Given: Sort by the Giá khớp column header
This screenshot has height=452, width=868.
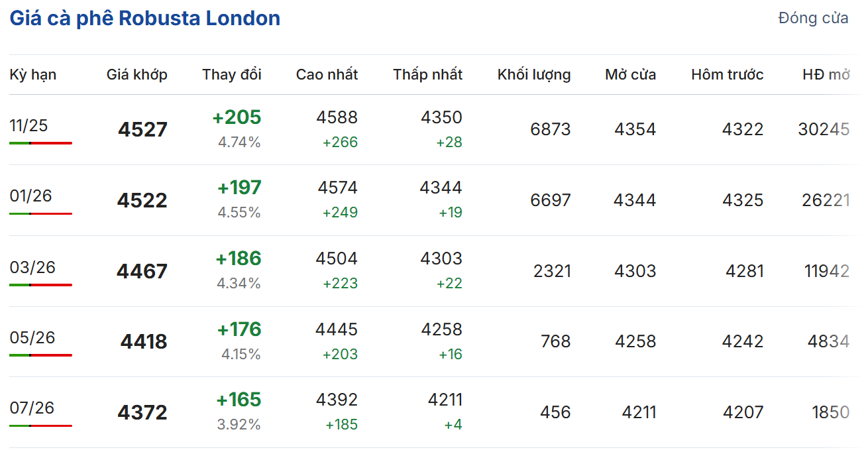Looking at the screenshot, I should click(x=136, y=75).
